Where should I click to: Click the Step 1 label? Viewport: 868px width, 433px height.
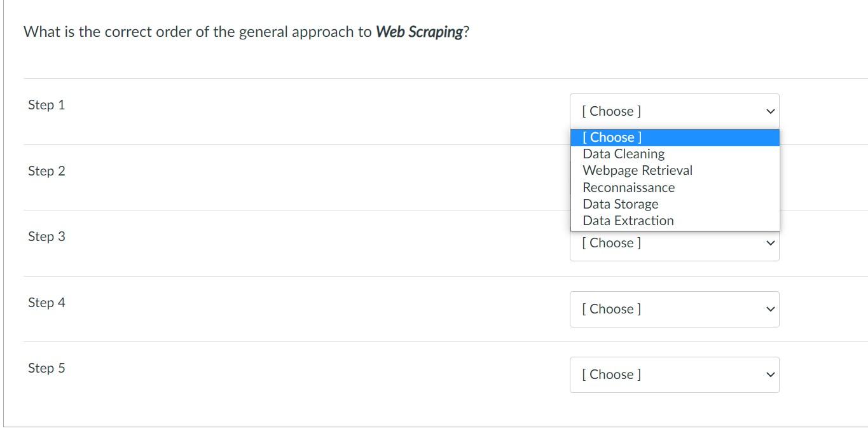[x=46, y=105]
